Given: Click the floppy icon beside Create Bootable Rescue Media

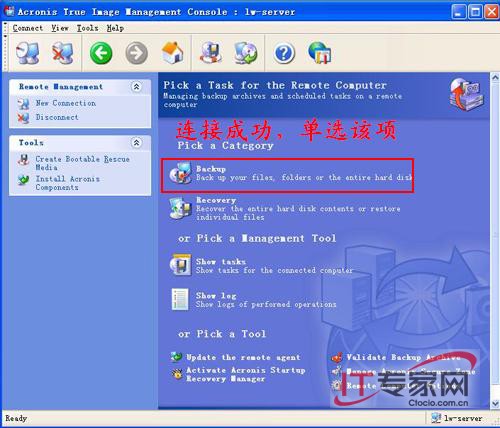Looking at the screenshot, I should (23, 160).
